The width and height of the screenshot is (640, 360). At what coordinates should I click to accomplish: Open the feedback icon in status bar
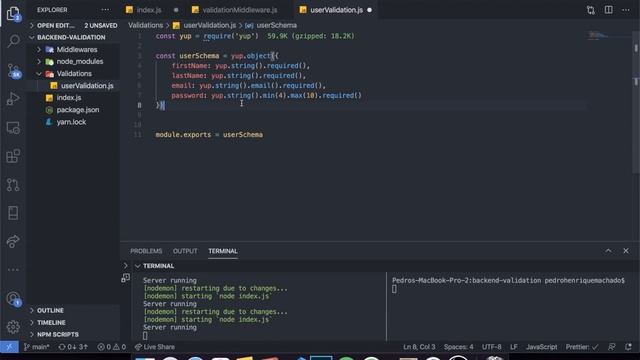611,347
